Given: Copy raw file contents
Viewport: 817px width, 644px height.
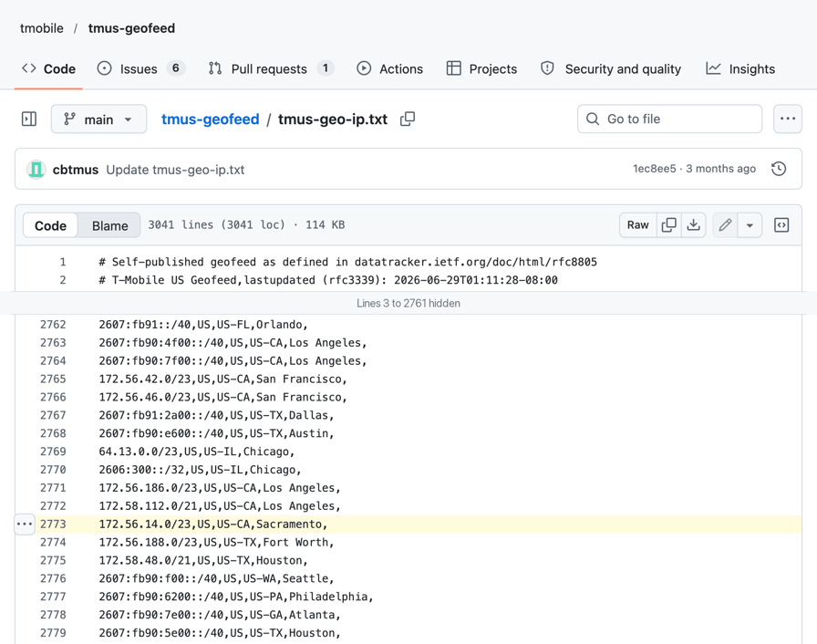Looking at the screenshot, I should [x=669, y=225].
